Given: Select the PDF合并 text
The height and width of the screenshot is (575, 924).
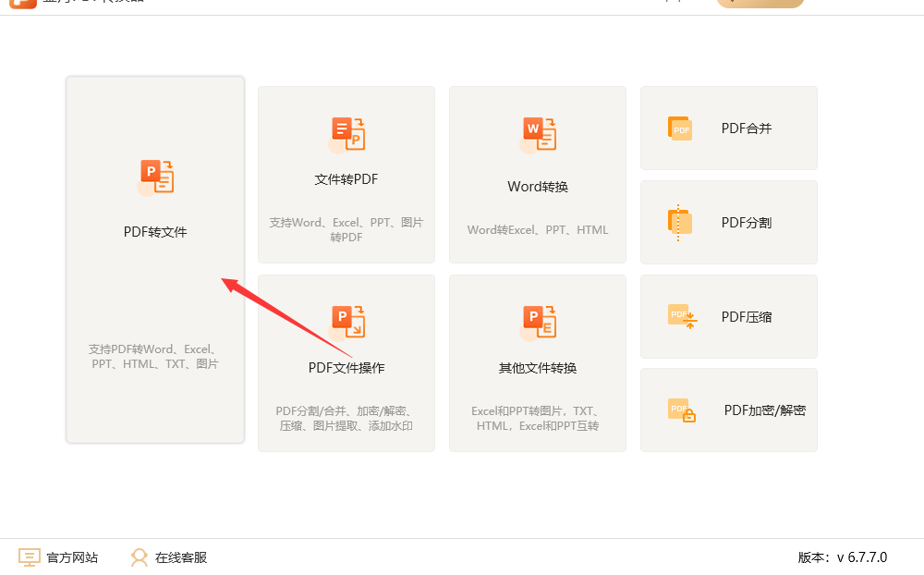Looking at the screenshot, I should (x=747, y=128).
